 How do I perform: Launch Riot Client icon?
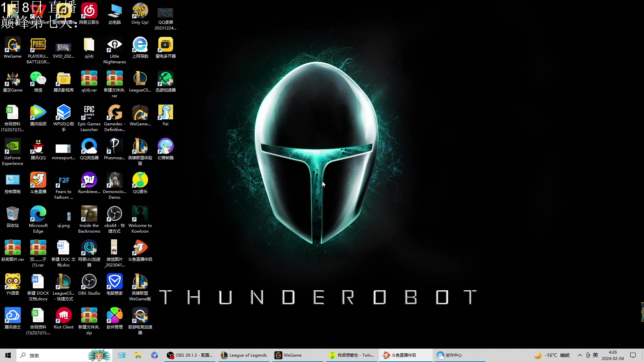[64, 319]
